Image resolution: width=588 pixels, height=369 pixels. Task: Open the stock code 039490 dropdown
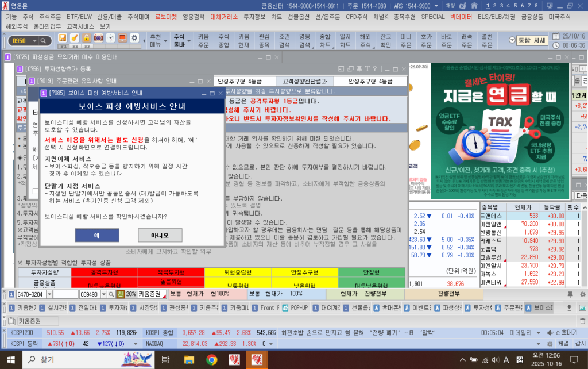[103, 293]
